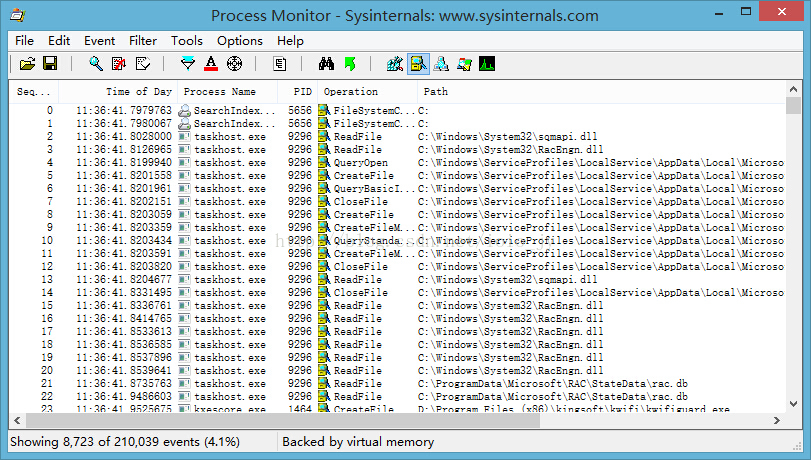This screenshot has width=811, height=460.
Task: Sort by the PID column header
Action: coord(298,92)
